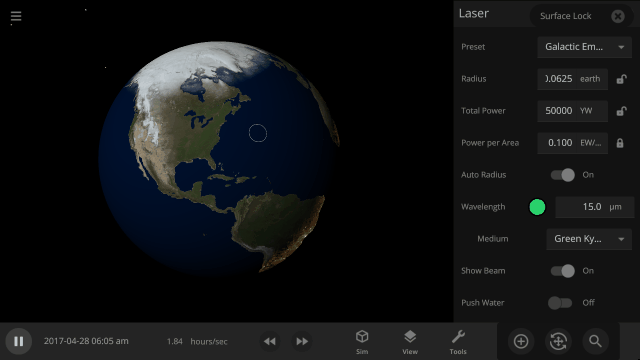Image resolution: width=640 pixels, height=360 pixels.
Task: Open the search magnifier
Action: coord(595,341)
